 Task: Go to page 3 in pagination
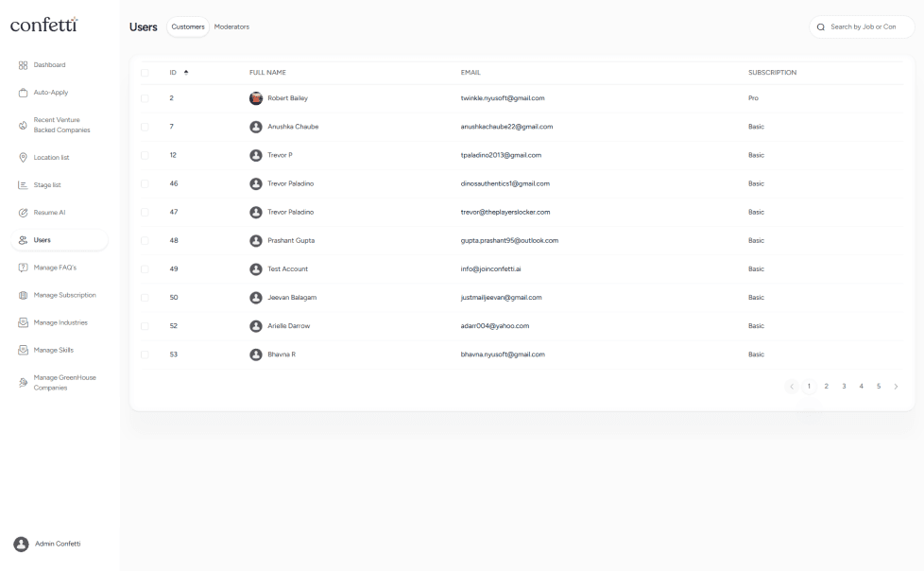[844, 386]
